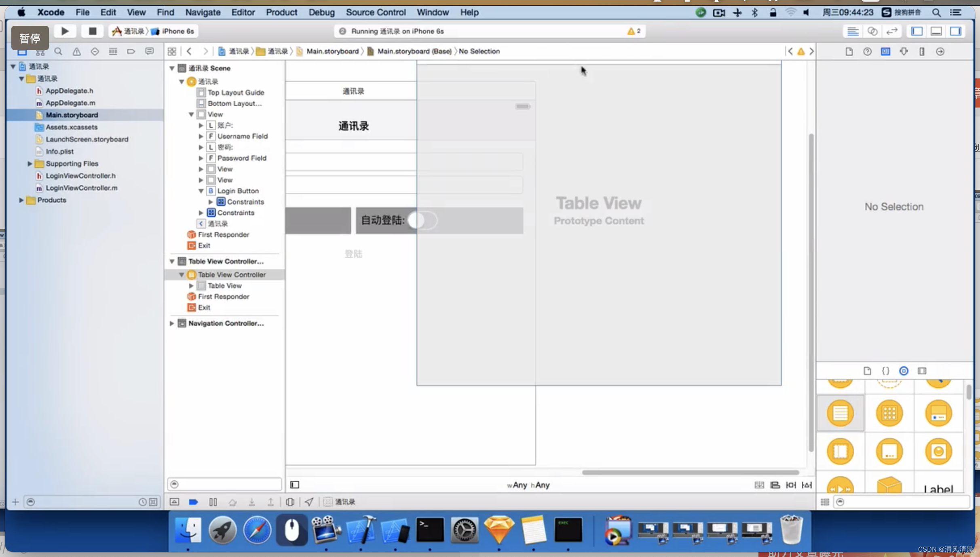The height and width of the screenshot is (557, 980).
Task: Open the Debug menu
Action: 321,12
